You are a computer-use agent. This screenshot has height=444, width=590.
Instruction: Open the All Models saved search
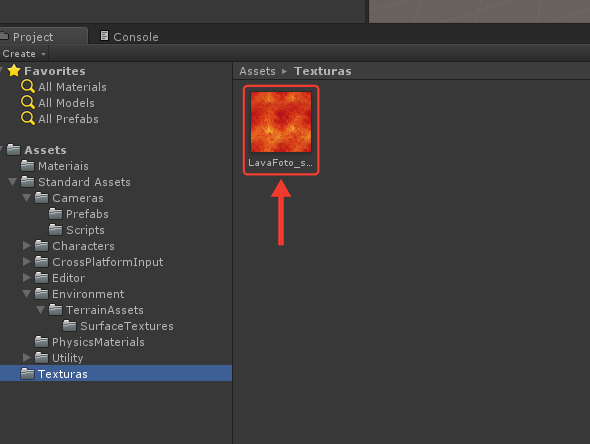(x=58, y=103)
